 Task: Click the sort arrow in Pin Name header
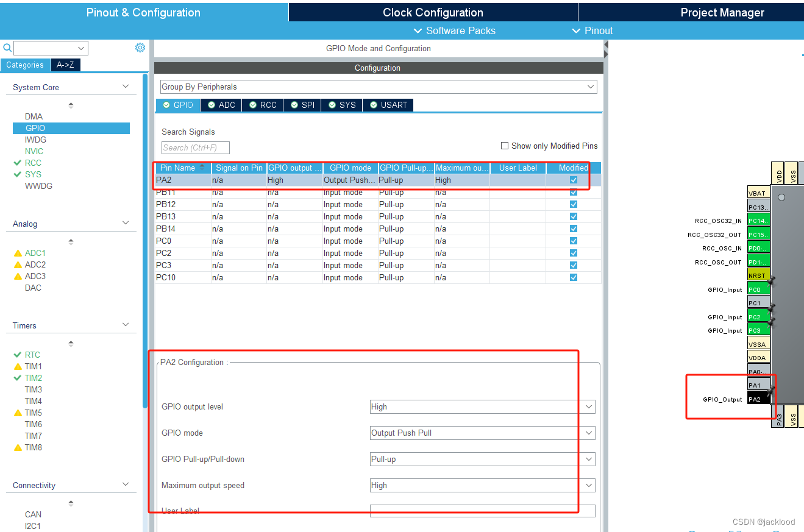202,168
